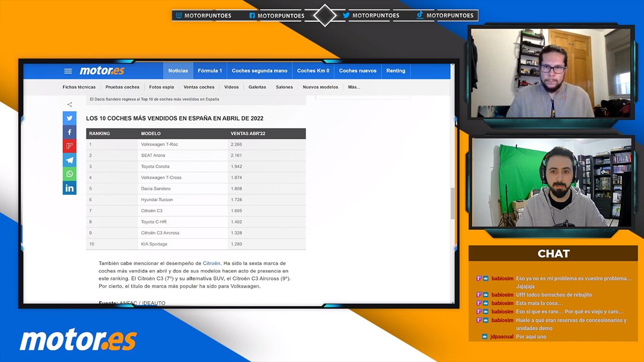Go to Salones section
Image resolution: width=644 pixels, height=362 pixels.
[x=284, y=87]
